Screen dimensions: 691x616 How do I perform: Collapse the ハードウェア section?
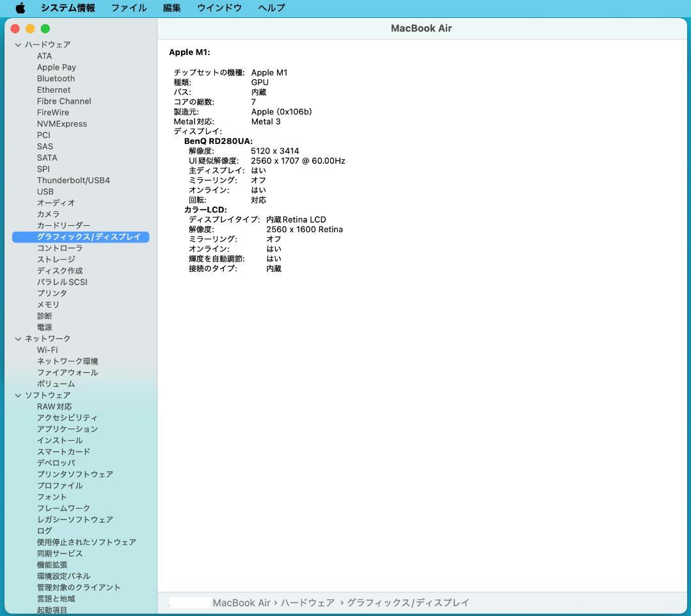coord(17,44)
